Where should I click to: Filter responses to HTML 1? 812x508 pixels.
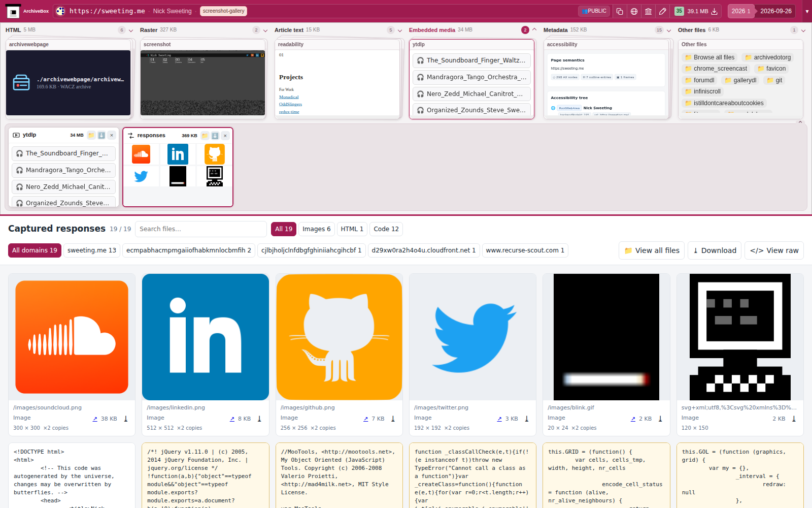tap(352, 229)
